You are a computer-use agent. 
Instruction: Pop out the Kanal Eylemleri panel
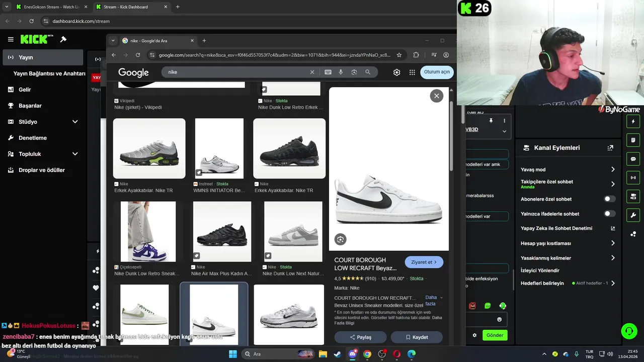[x=610, y=148]
